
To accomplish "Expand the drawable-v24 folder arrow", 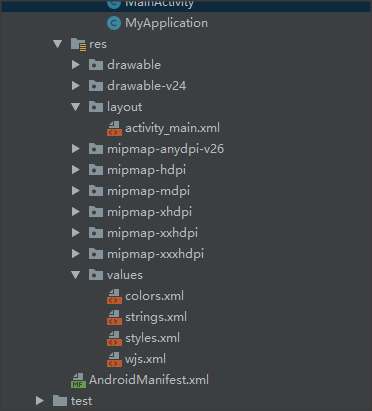I will (76, 86).
